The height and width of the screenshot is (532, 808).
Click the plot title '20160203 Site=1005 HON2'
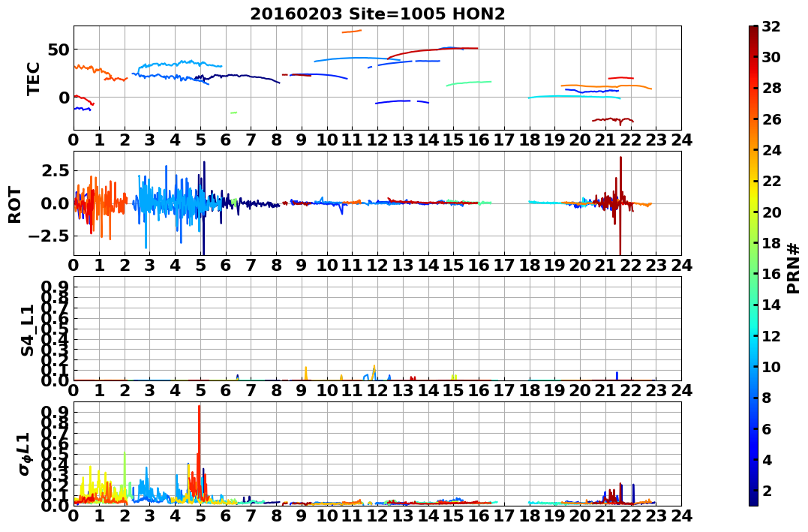[377, 14]
